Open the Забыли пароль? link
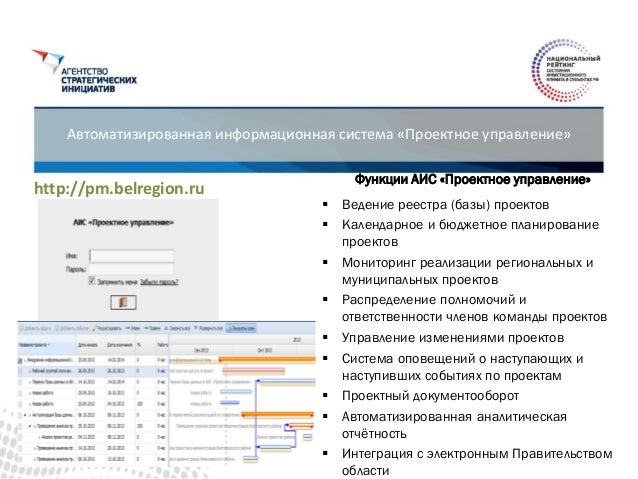The height and width of the screenshot is (479, 638). (x=159, y=282)
